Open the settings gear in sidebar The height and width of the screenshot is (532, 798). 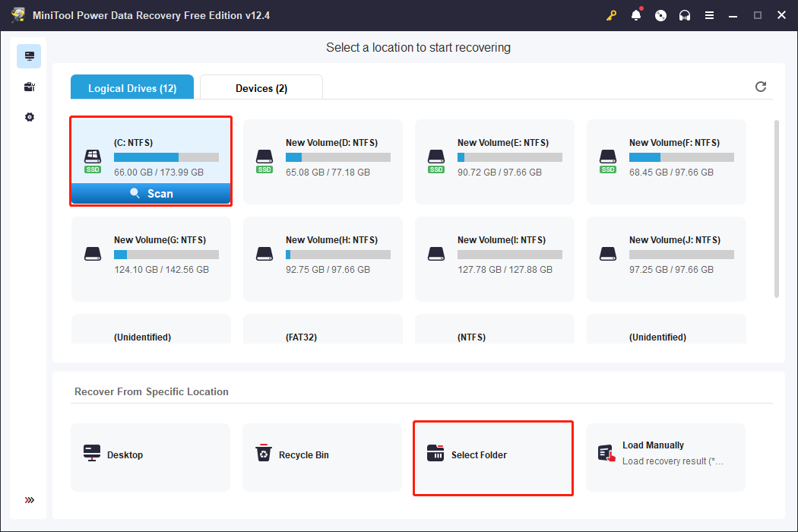pos(30,117)
